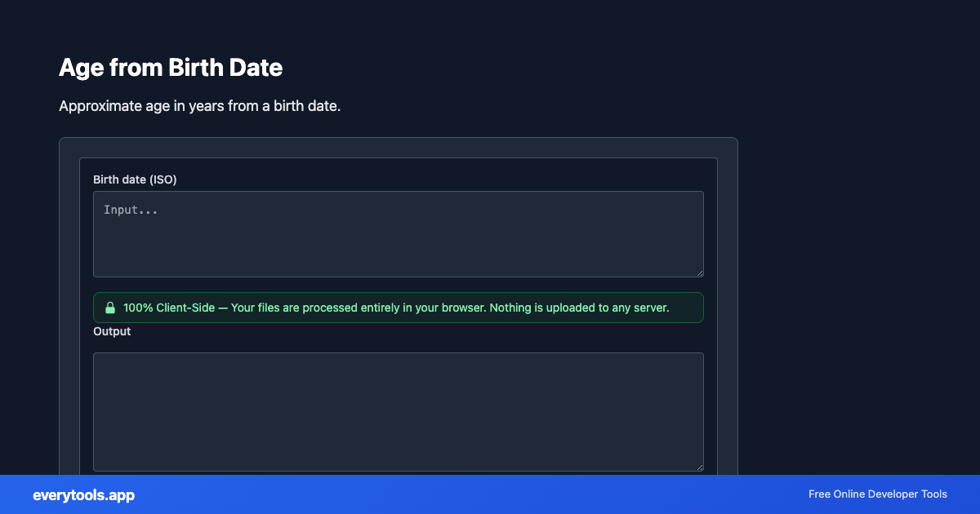Click inside the Output result box
Viewport: 980px width, 514px height.
click(398, 411)
